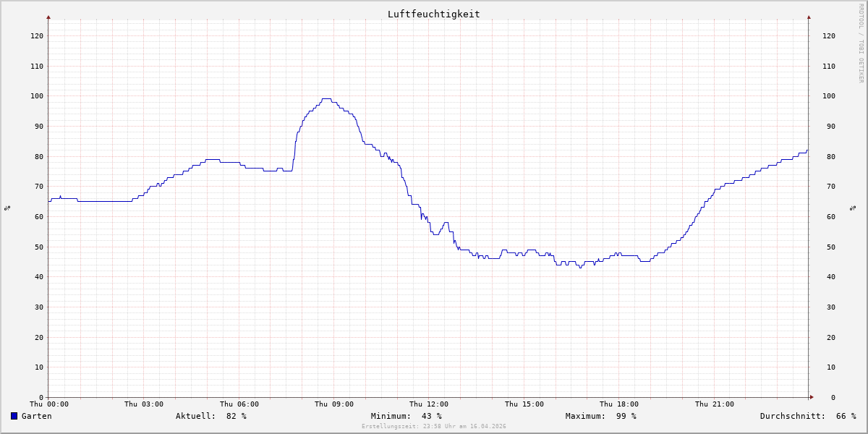This screenshot has height=434, width=868.
Task: Click the Thu 18:00 time label
Action: point(619,404)
